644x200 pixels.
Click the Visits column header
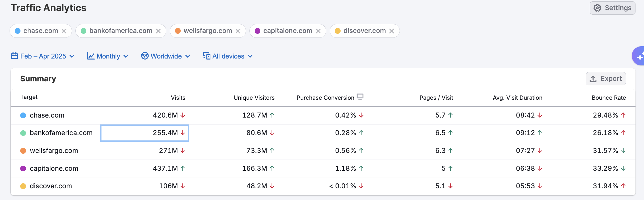178,98
